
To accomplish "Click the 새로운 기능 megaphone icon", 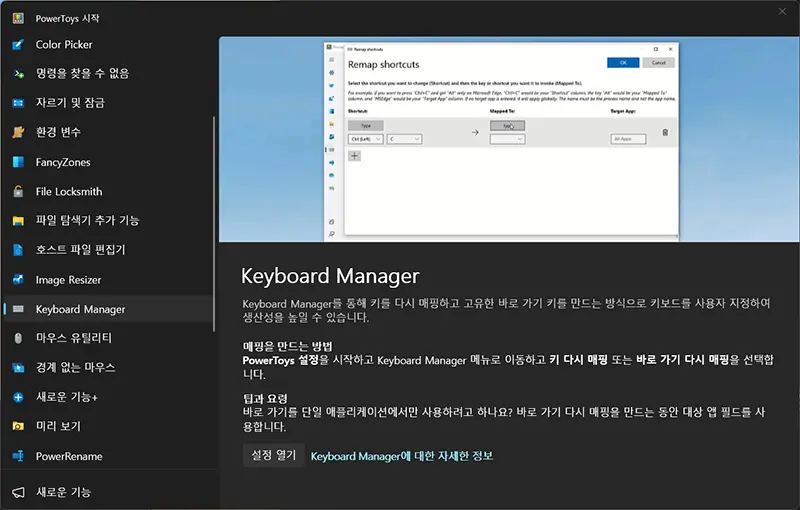I will click(x=18, y=492).
